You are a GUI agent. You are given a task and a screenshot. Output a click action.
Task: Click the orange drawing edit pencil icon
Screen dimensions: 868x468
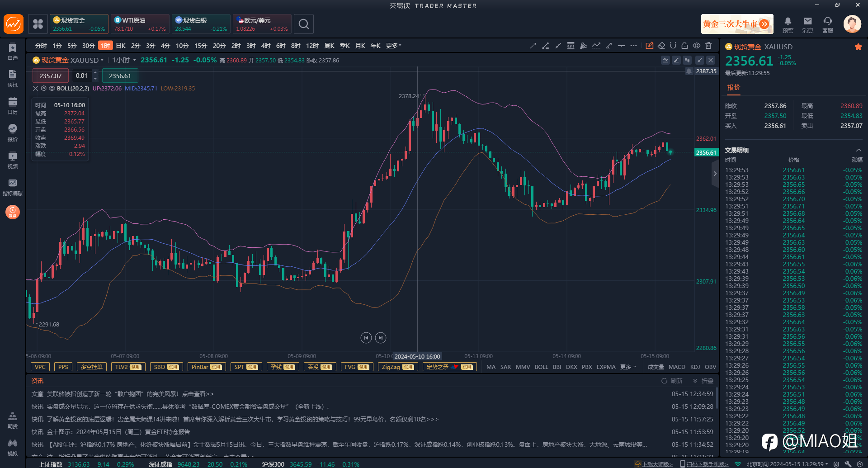[x=650, y=46]
